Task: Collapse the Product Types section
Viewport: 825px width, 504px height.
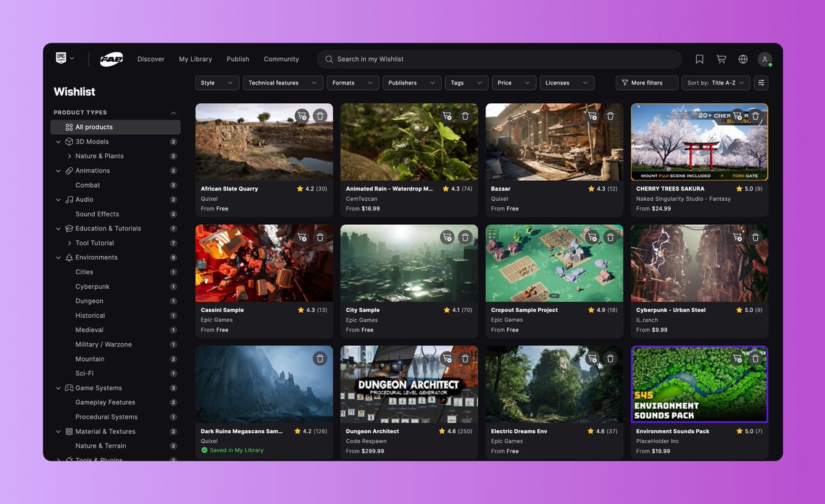Action: (173, 113)
